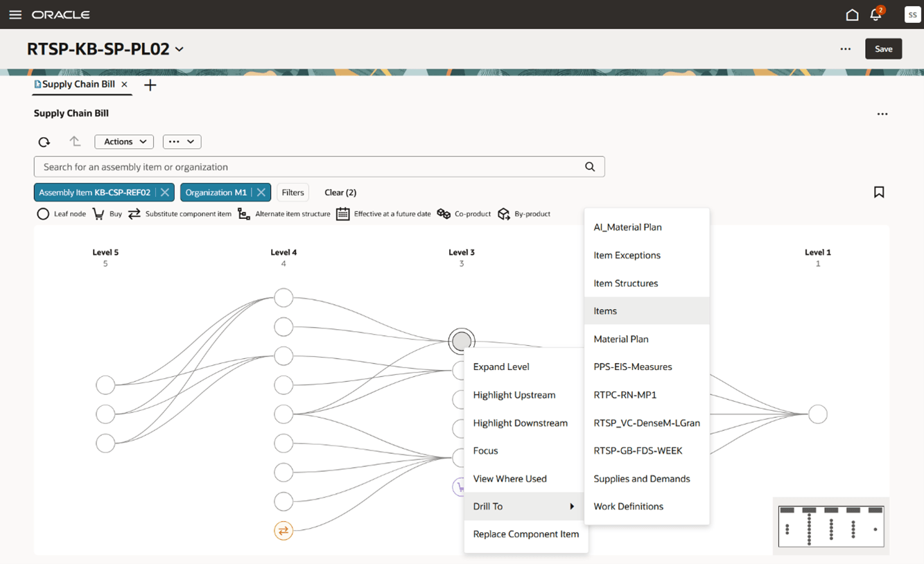The image size is (924, 564).
Task: Click the Level 3 column header
Action: [x=462, y=253]
